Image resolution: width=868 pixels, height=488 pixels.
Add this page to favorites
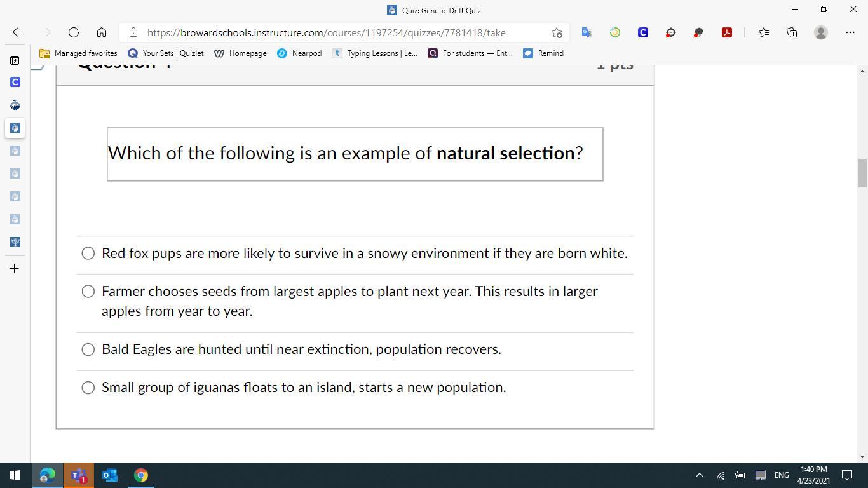(557, 32)
